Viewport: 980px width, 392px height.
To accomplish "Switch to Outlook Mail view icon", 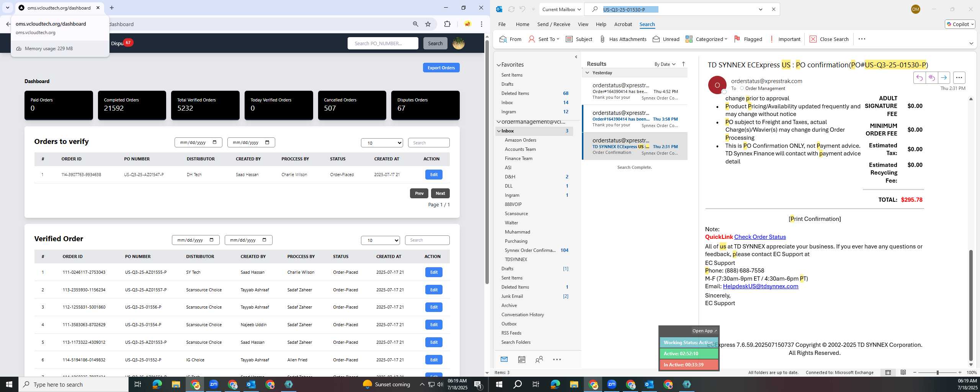I will 504,359.
